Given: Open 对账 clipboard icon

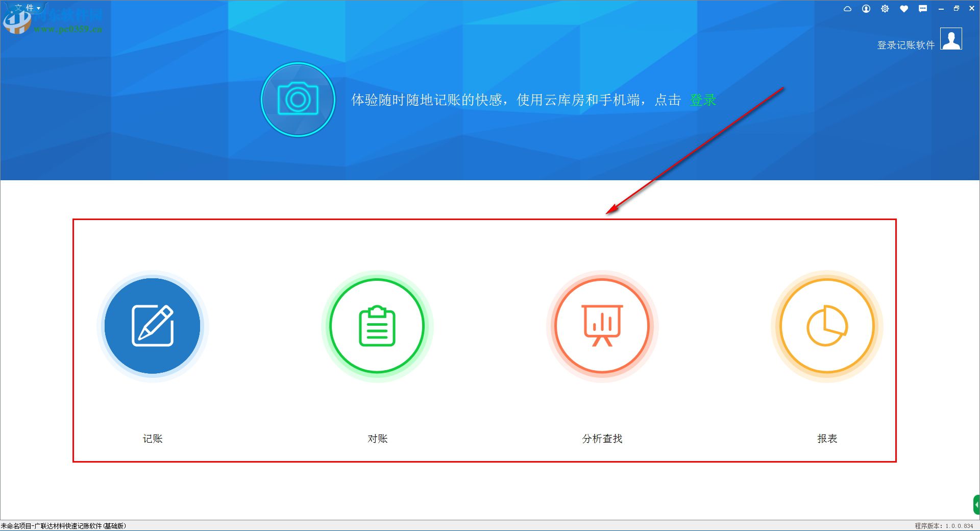Looking at the screenshot, I should [x=377, y=325].
